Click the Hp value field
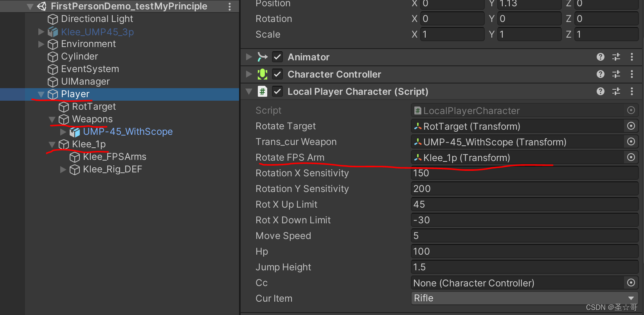Viewport: 644px width, 315px height. tap(525, 251)
